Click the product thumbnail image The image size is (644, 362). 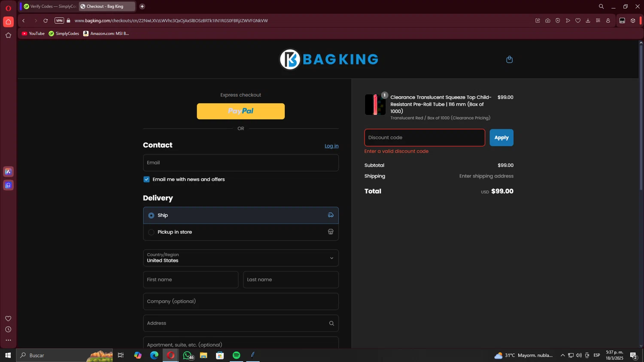click(375, 105)
